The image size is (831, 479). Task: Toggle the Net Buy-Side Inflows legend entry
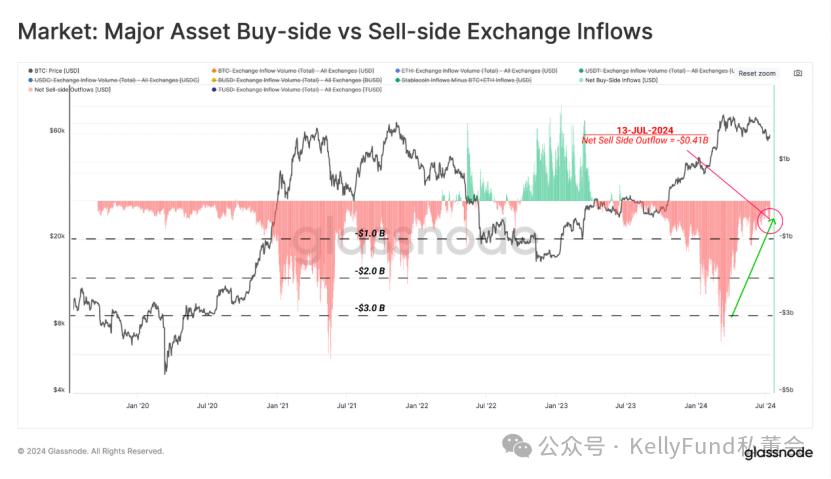tap(618, 80)
